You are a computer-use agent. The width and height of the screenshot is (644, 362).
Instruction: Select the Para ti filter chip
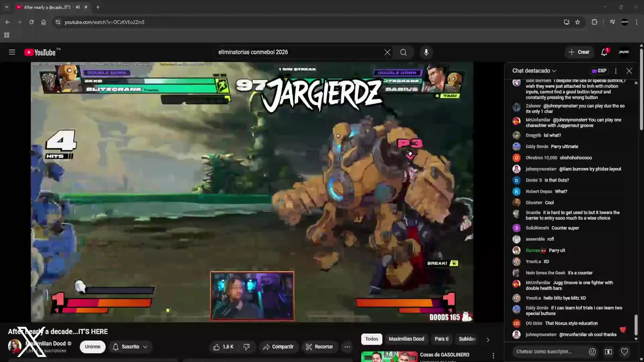(442, 339)
